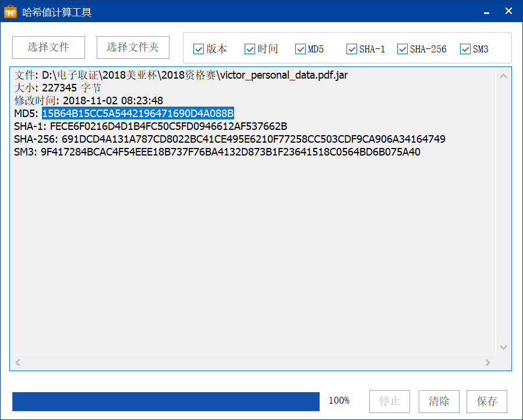Uncheck the 版本 checkbox
This screenshot has height=420, width=523.
pyautogui.click(x=198, y=49)
